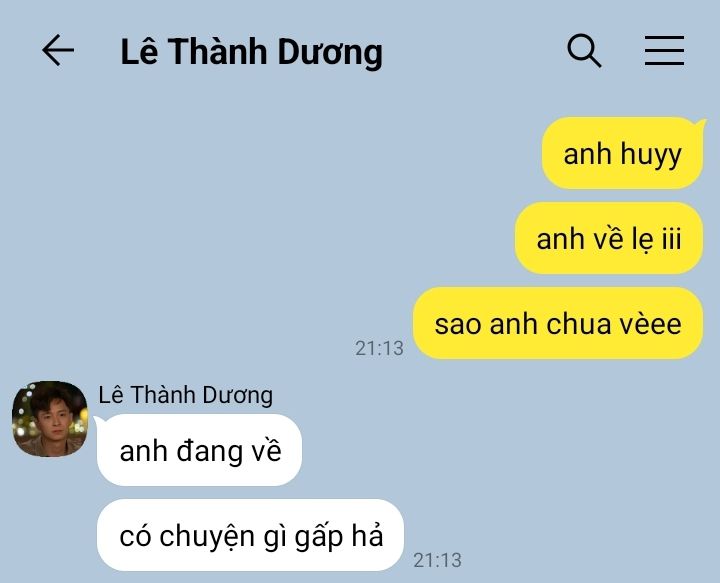Click the word 'huyy' in first bubble
Image resolution: width=720 pixels, height=583 pixels.
(651, 155)
